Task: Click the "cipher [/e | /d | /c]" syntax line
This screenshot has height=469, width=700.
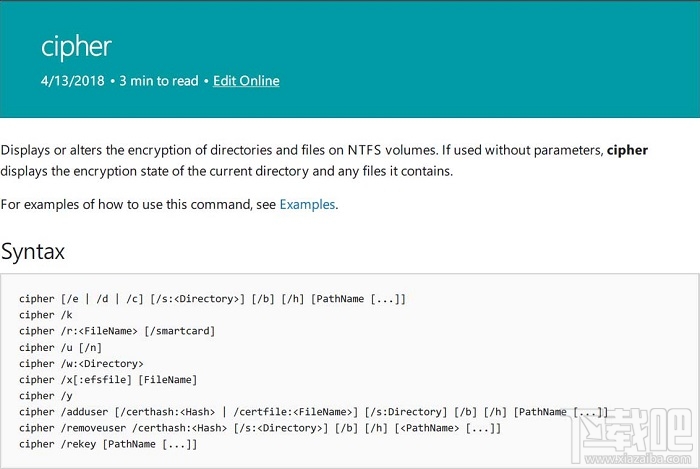Action: (212, 299)
